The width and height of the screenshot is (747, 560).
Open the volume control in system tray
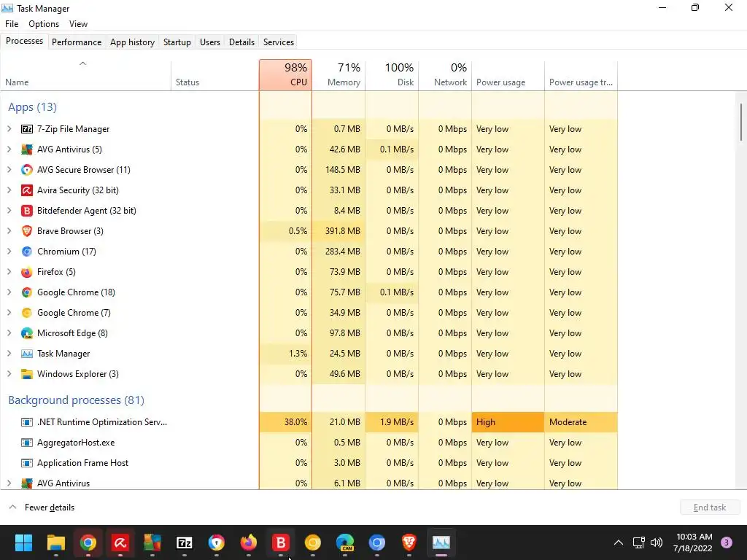[x=657, y=542]
